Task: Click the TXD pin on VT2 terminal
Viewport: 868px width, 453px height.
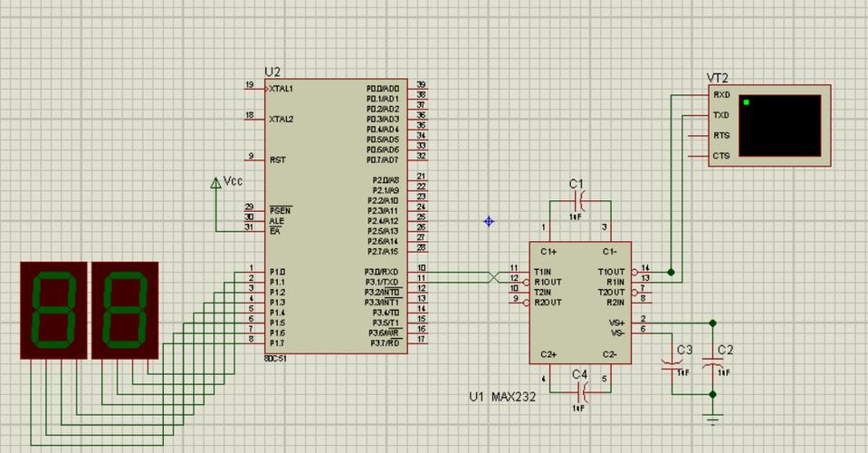Action: coord(721,115)
